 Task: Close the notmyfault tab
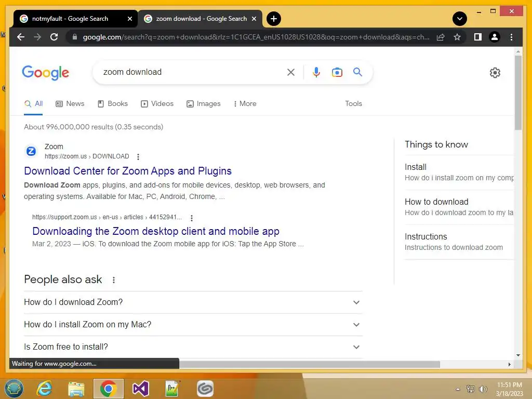(x=129, y=19)
